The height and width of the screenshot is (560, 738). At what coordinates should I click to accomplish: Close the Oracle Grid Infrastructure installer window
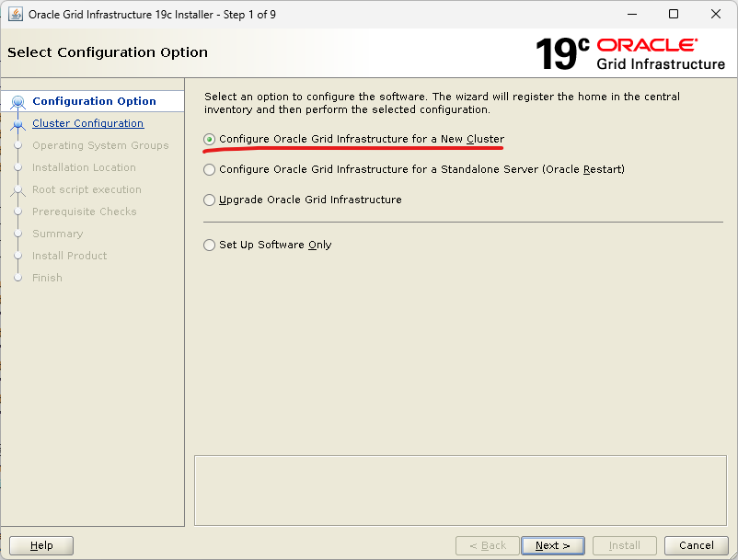715,14
